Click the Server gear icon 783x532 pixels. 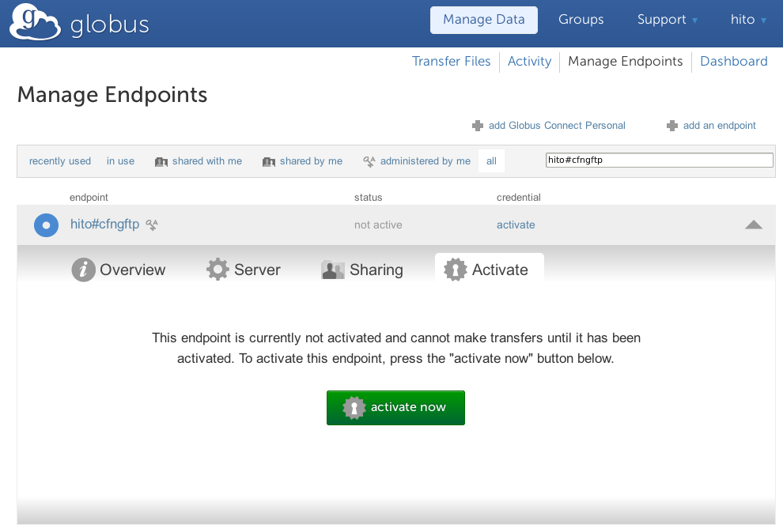(x=217, y=270)
